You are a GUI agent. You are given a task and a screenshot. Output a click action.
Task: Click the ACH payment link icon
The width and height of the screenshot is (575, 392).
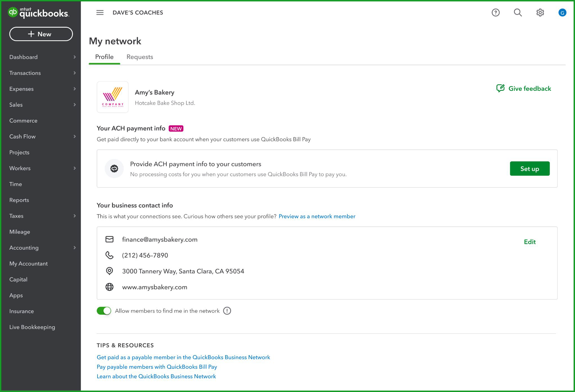point(114,168)
